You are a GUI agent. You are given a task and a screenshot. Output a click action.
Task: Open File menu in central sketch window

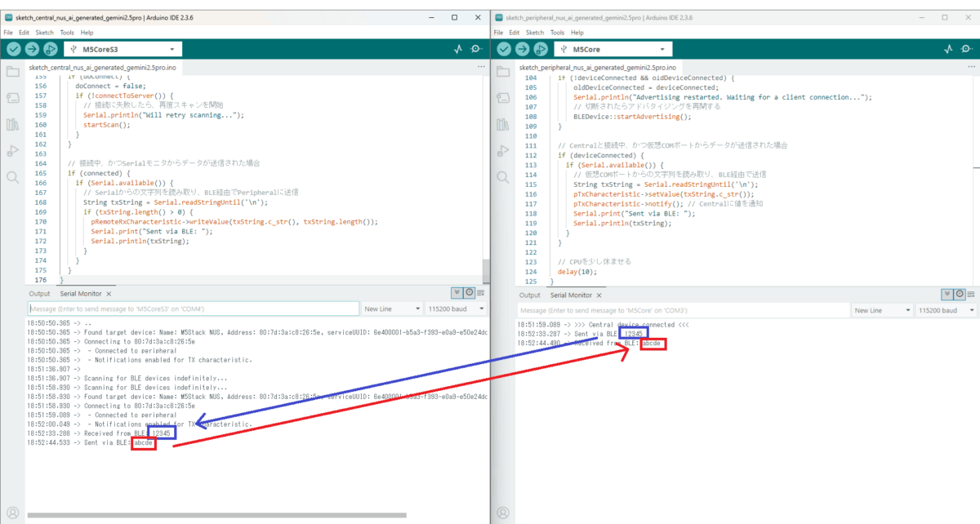pos(8,33)
